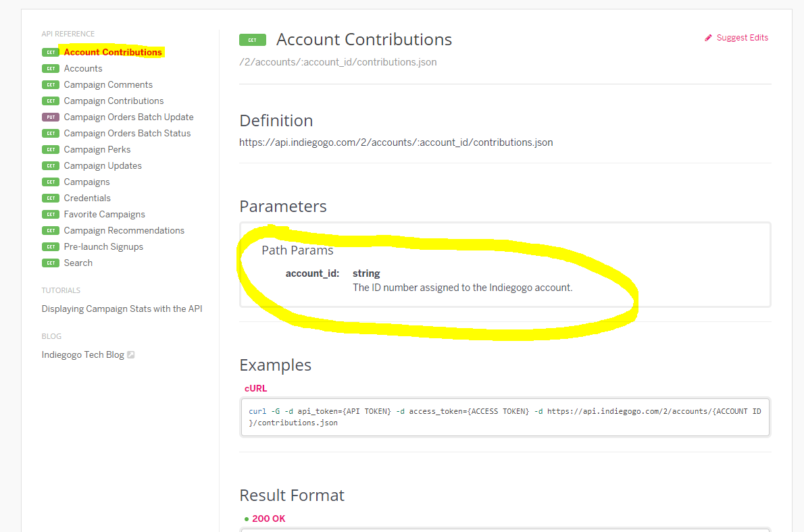The height and width of the screenshot is (532, 804).
Task: Select Campaign Orders Batch Update entry
Action: (128, 117)
